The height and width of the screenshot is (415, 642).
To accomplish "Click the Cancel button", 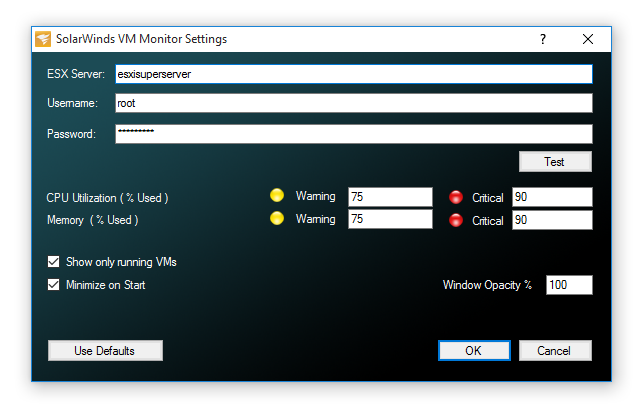I will pos(555,351).
